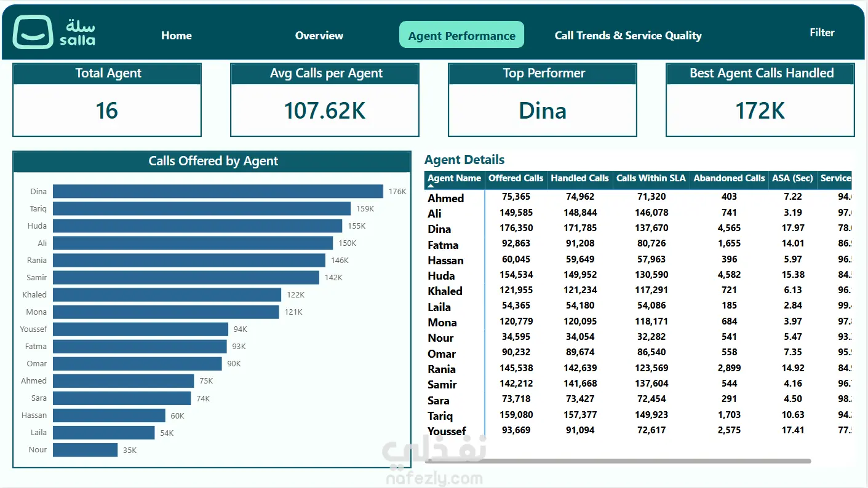Image resolution: width=868 pixels, height=488 pixels.
Task: Click the Top Performer card
Action: click(543, 100)
